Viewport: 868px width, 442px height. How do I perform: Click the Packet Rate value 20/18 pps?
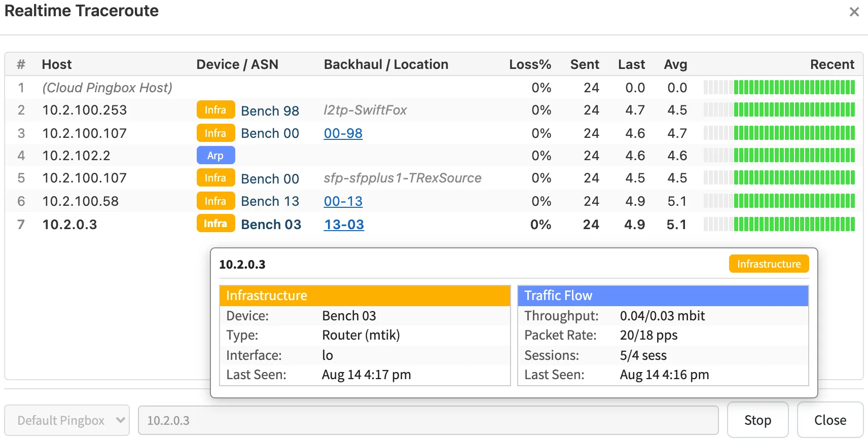648,335
